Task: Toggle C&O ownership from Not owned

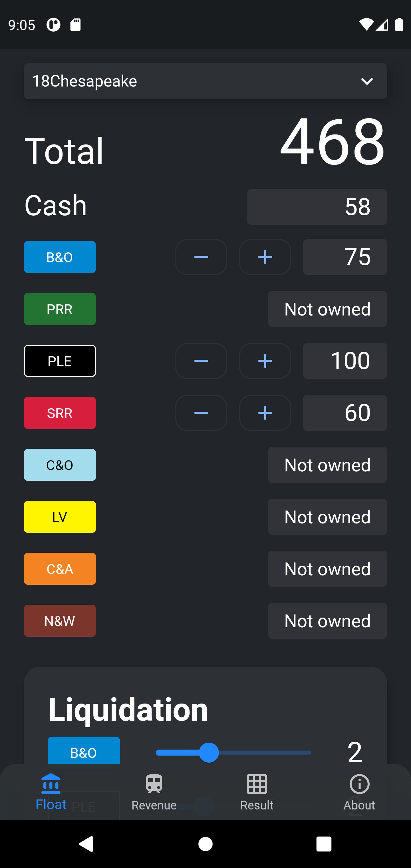Action: coord(327,465)
